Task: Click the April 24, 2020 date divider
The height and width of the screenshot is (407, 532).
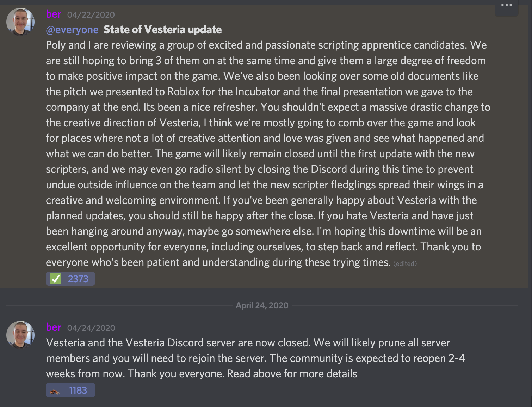Action: [262, 305]
